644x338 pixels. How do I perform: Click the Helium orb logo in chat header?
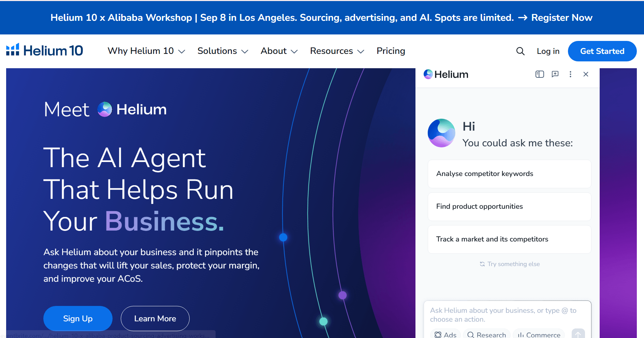point(428,74)
